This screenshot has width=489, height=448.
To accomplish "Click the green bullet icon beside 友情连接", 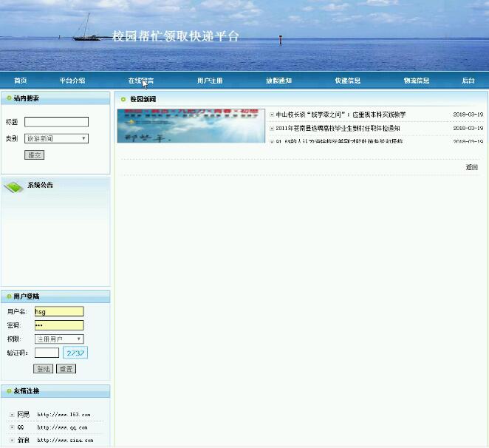I will pos(9,391).
